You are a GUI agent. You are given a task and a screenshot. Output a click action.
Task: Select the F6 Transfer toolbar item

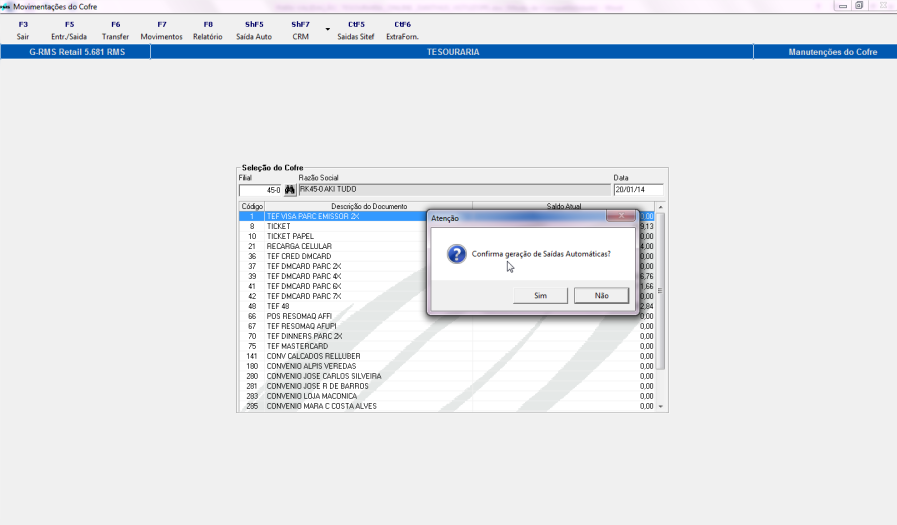click(116, 30)
